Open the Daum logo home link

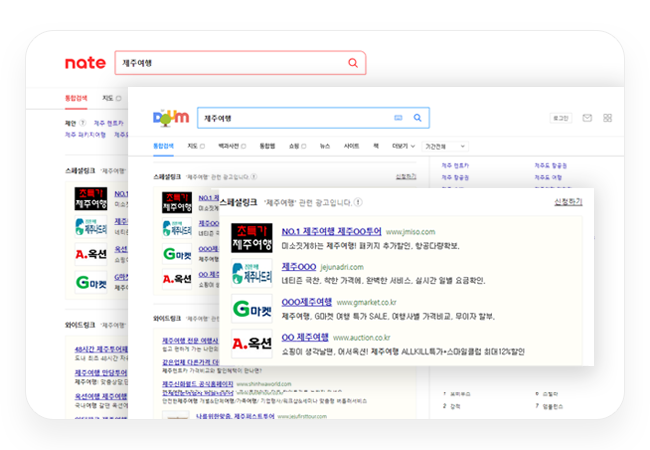[171, 118]
